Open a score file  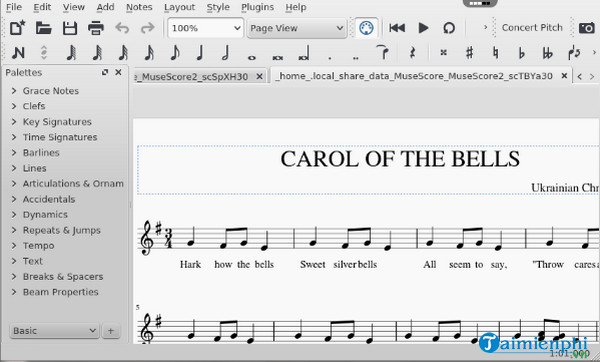(x=43, y=28)
